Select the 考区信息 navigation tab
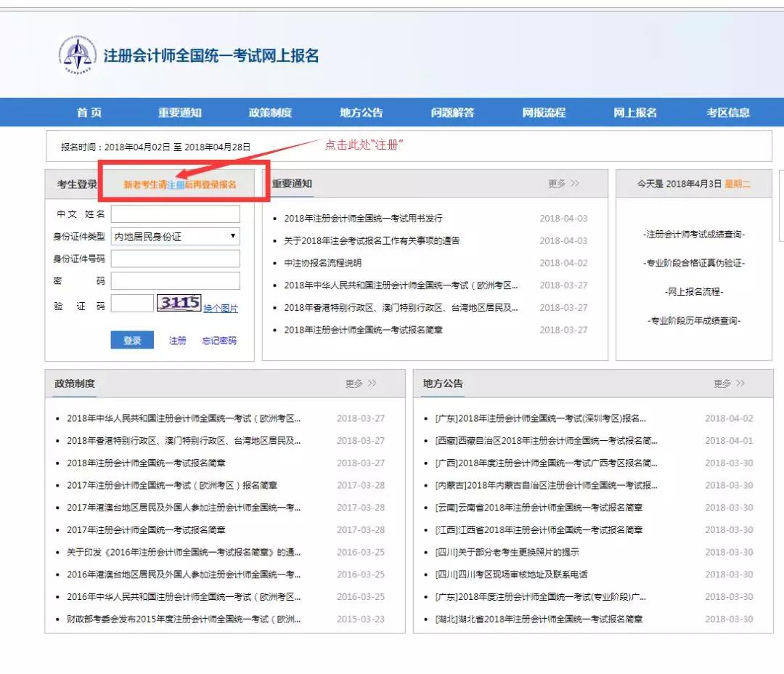 (727, 112)
